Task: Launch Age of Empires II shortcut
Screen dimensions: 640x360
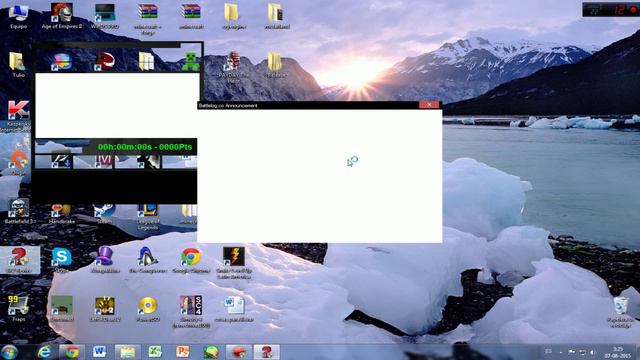Action: (62, 16)
